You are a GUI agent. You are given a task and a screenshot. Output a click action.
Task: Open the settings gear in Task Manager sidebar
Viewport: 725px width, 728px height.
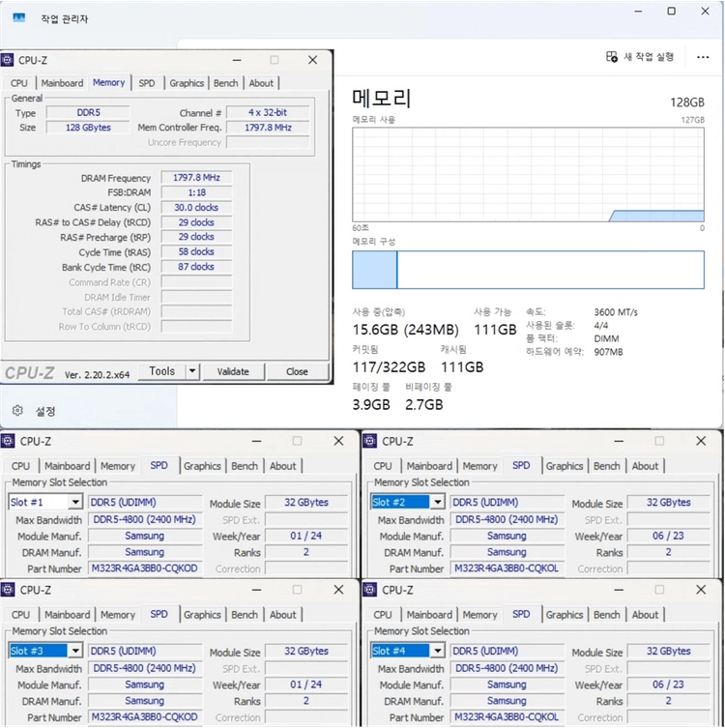point(17,411)
